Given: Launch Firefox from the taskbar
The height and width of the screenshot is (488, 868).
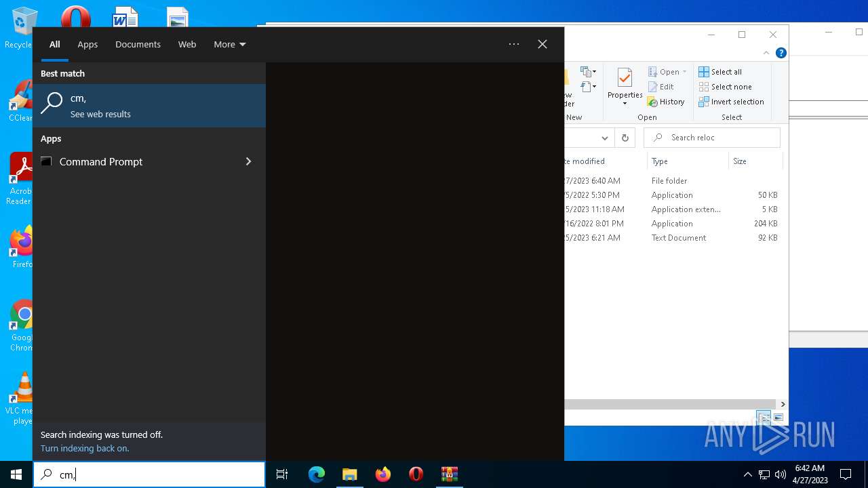Looking at the screenshot, I should point(383,474).
